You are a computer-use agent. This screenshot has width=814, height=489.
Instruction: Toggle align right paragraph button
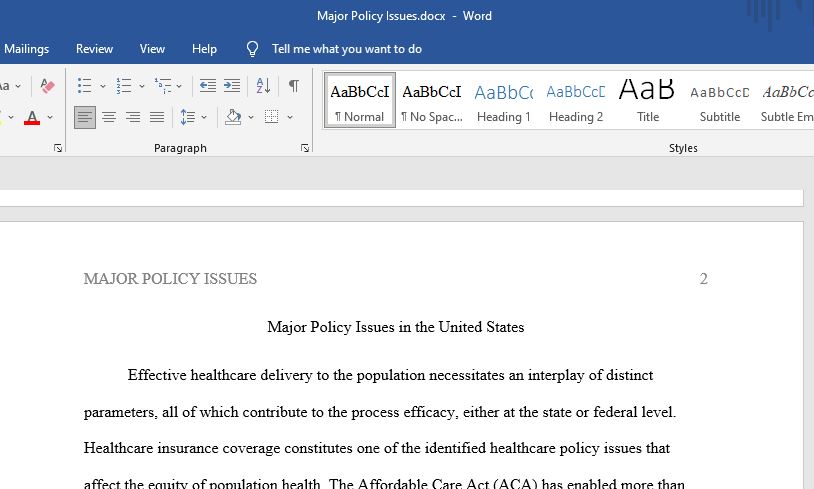[133, 117]
